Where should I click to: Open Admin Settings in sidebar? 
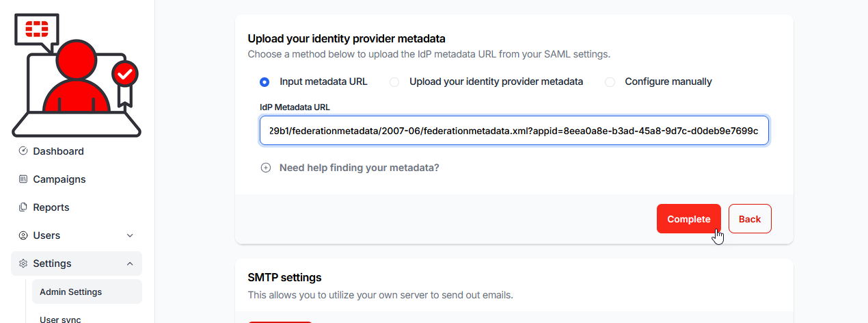70,292
